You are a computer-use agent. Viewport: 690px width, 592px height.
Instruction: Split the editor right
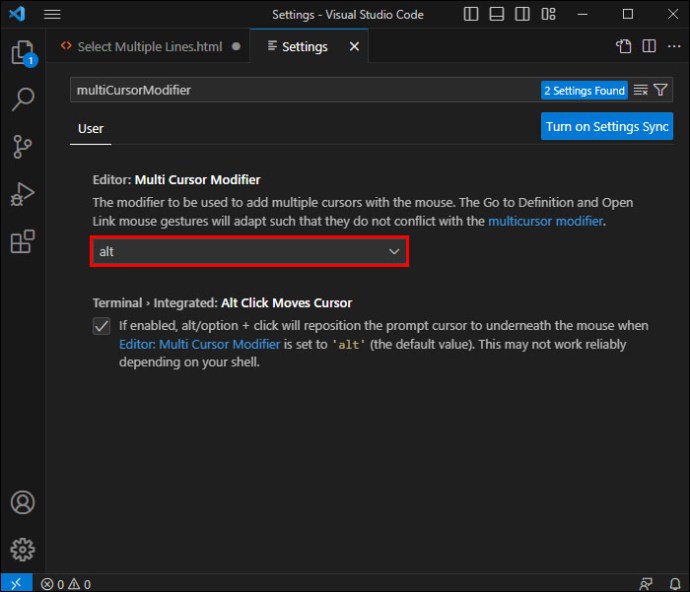tap(649, 46)
